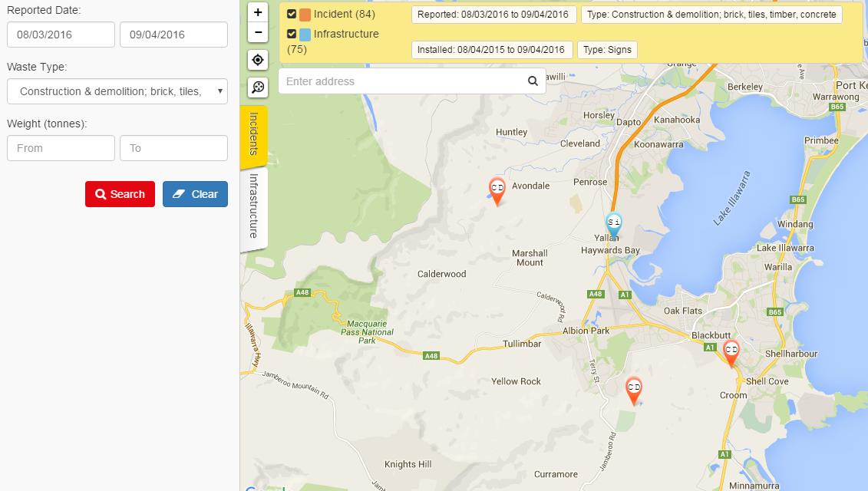Click the Curramore map label
868x491 pixels.
556,474
